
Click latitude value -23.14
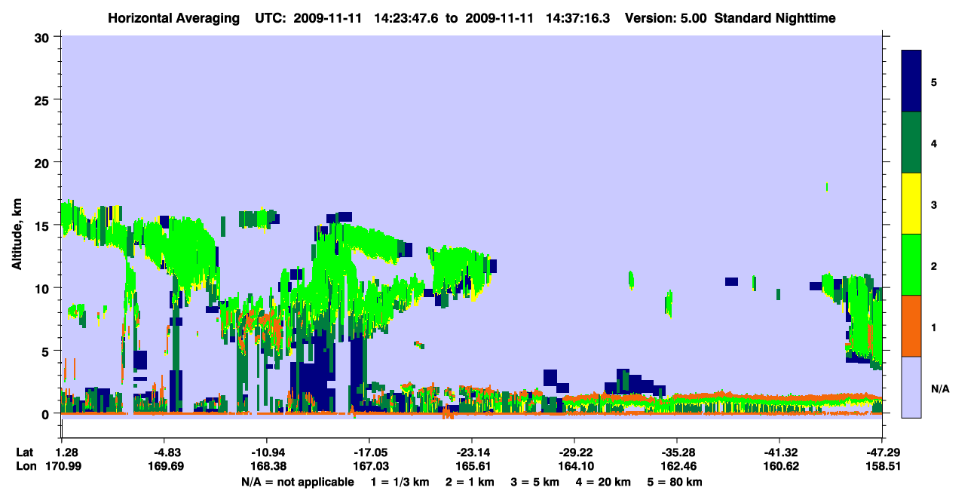(x=472, y=452)
